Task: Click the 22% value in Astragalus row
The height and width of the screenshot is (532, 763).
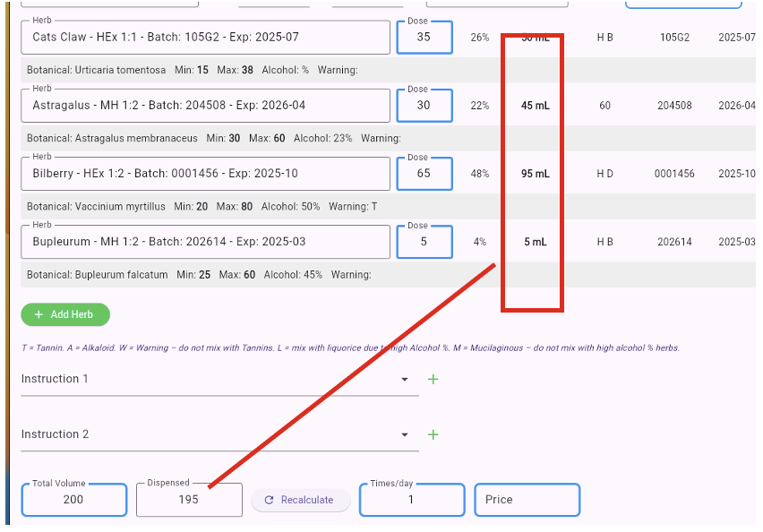Action: [480, 106]
